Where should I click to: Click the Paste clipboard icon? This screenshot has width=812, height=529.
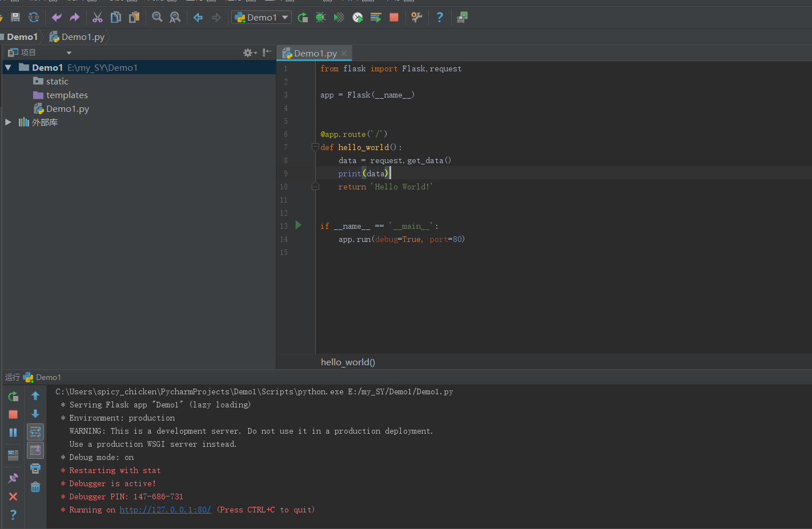134,17
